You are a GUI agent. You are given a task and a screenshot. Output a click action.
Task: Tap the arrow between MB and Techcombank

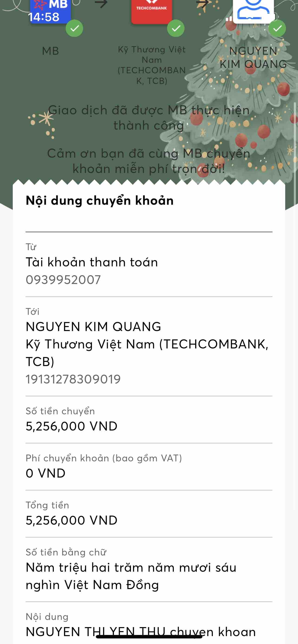pyautogui.click(x=101, y=3)
